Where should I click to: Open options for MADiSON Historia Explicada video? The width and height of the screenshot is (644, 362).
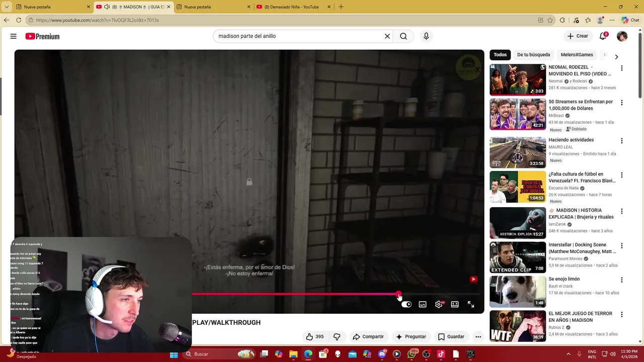621,211
